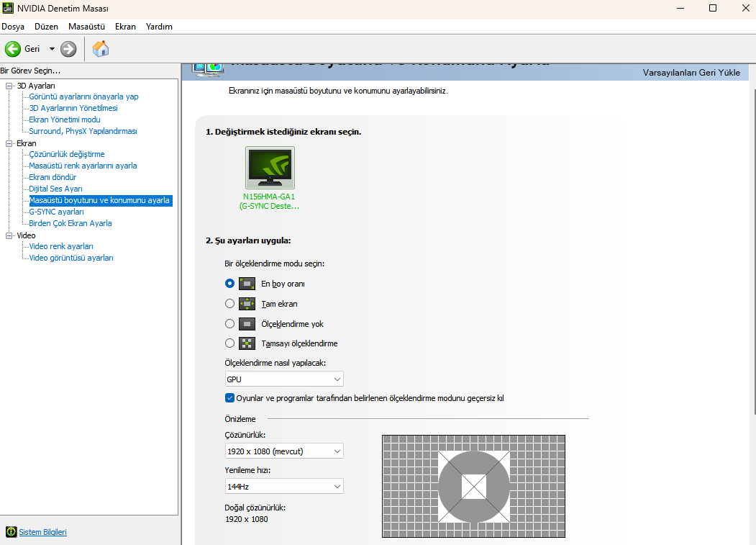756x545 pixels.
Task: Click the Tamsayı ölçeklendirme option label
Action: click(299, 343)
